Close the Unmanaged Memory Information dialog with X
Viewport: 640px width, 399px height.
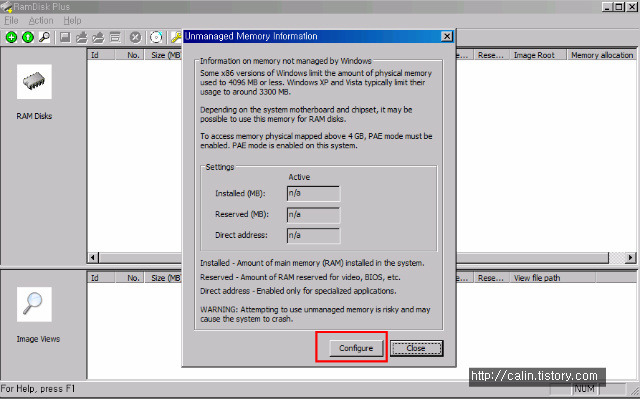click(x=447, y=36)
